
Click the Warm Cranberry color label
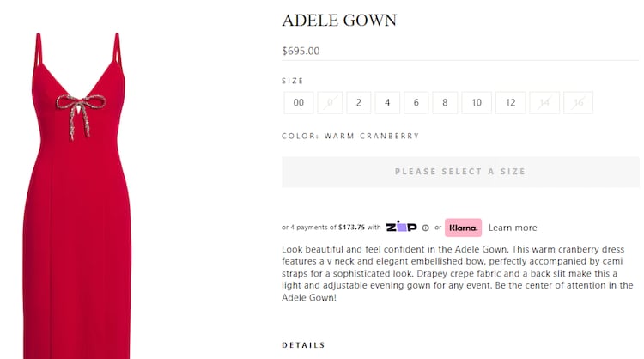pyautogui.click(x=350, y=136)
